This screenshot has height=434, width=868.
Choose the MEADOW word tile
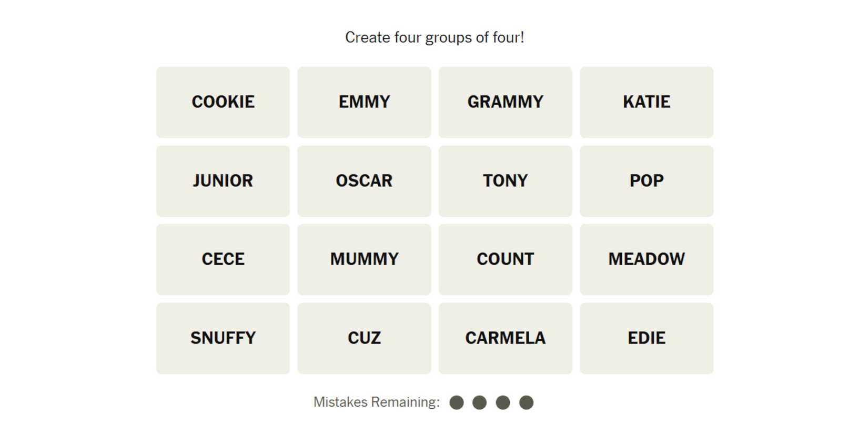(x=647, y=259)
